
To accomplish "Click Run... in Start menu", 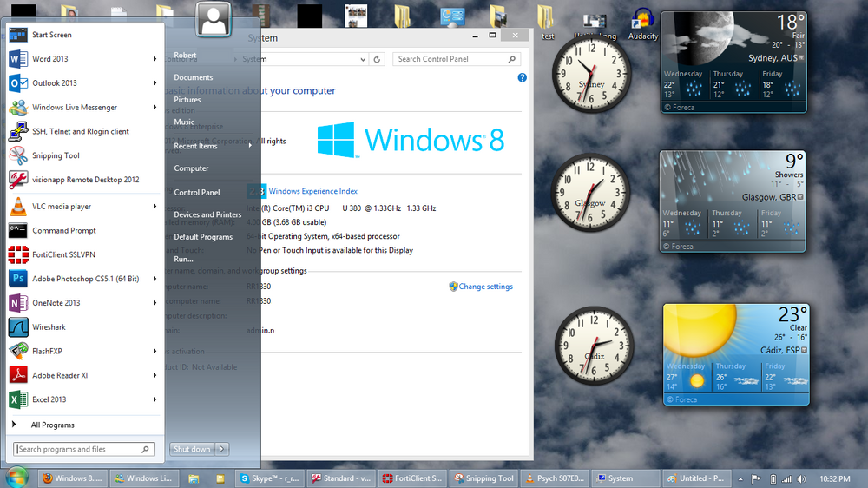I will point(183,259).
